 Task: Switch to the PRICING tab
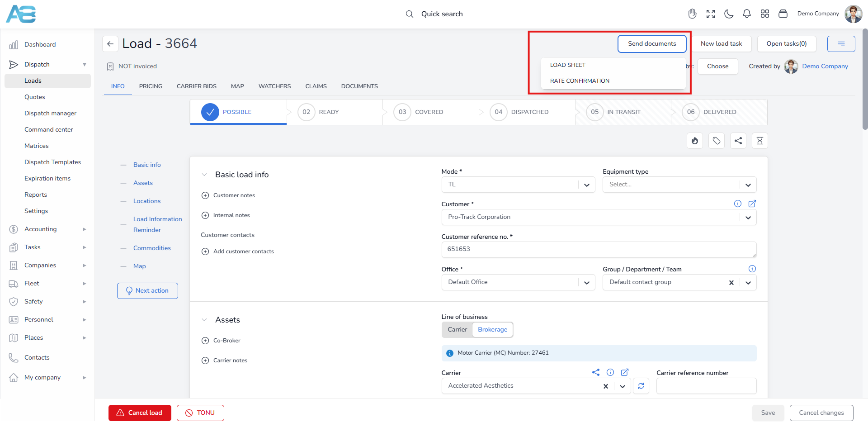pyautogui.click(x=151, y=86)
